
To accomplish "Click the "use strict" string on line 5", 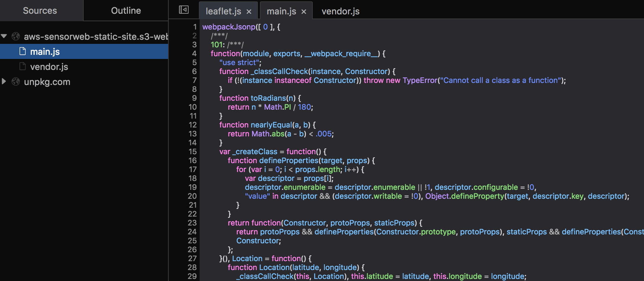I will point(239,62).
